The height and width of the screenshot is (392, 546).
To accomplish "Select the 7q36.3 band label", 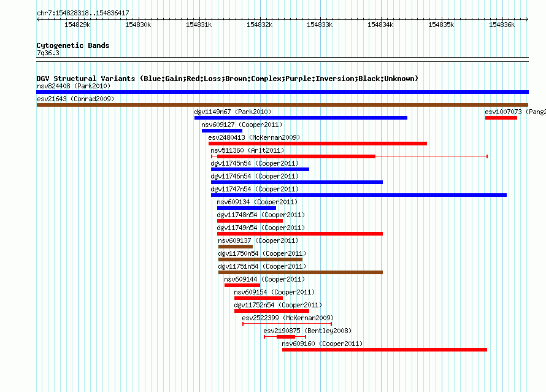I will coord(48,53).
